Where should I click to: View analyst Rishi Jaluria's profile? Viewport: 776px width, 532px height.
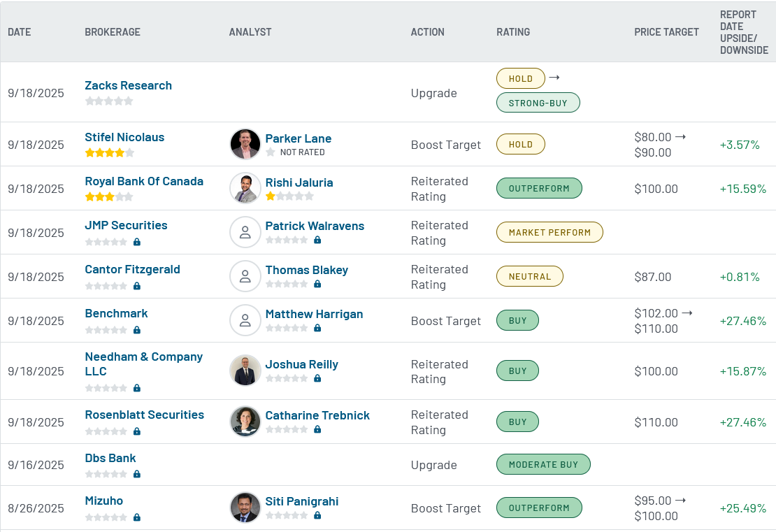[x=299, y=182]
